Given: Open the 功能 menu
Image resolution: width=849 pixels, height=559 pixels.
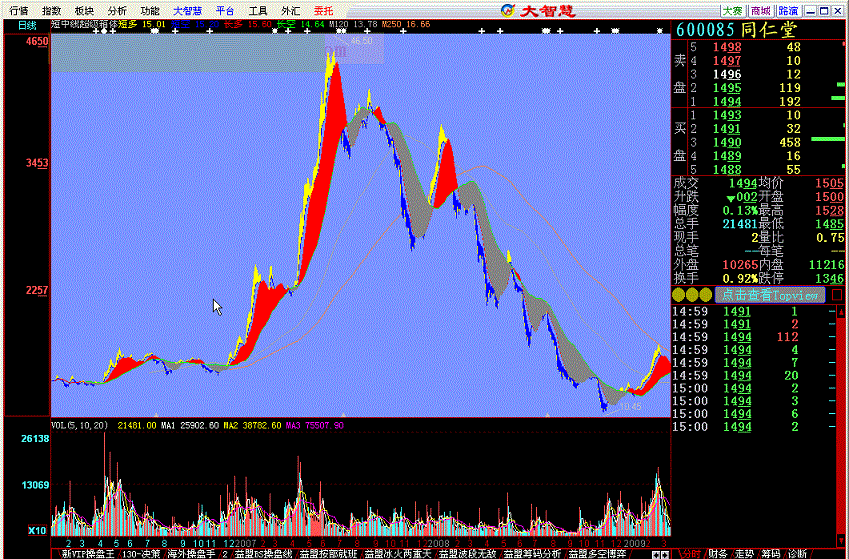Looking at the screenshot, I should 149,11.
